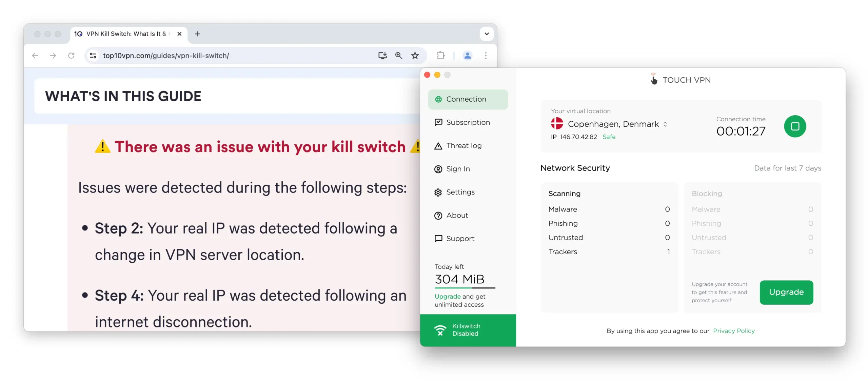Open the Privacy Policy link

click(734, 331)
